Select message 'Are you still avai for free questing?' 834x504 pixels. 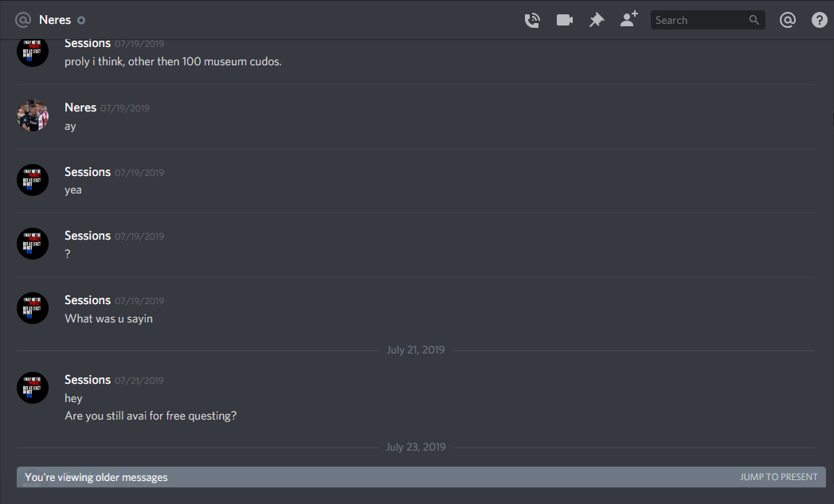pyautogui.click(x=151, y=416)
